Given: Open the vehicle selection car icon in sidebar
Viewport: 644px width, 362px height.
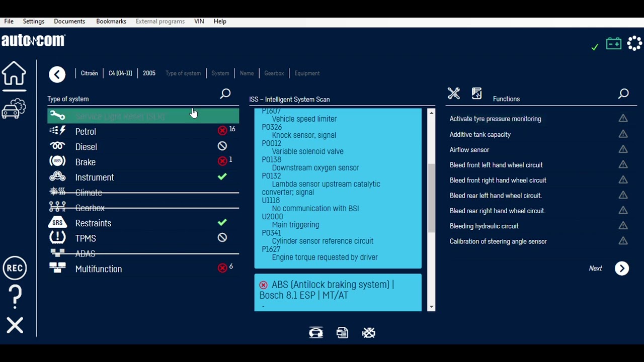Looking at the screenshot, I should pyautogui.click(x=14, y=108).
